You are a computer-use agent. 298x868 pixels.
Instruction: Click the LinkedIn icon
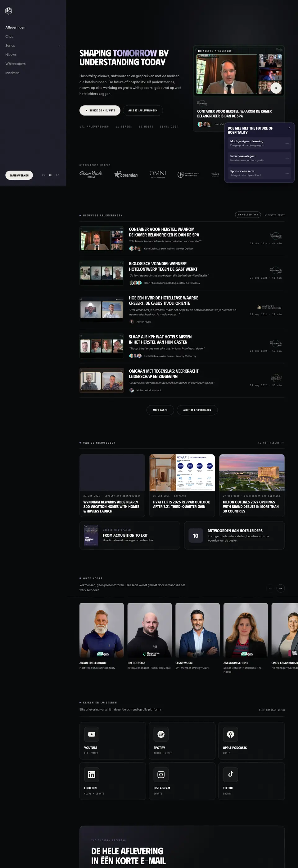click(x=92, y=775)
